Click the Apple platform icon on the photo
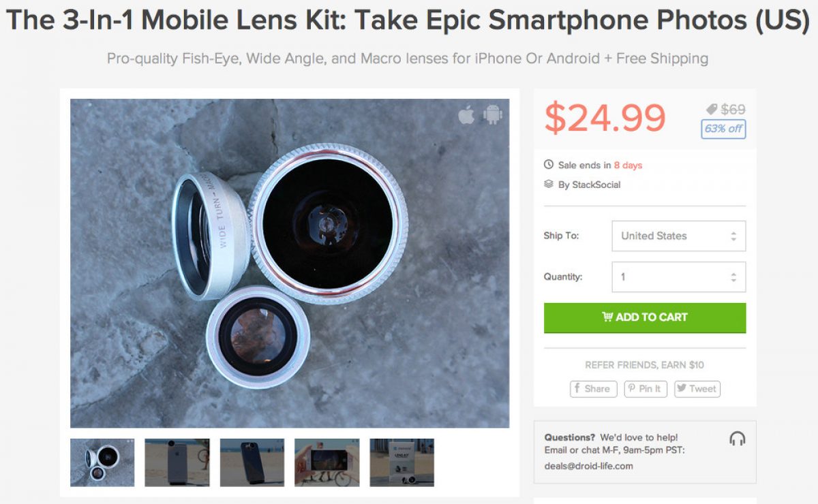This screenshot has height=504, width=818. [x=466, y=115]
